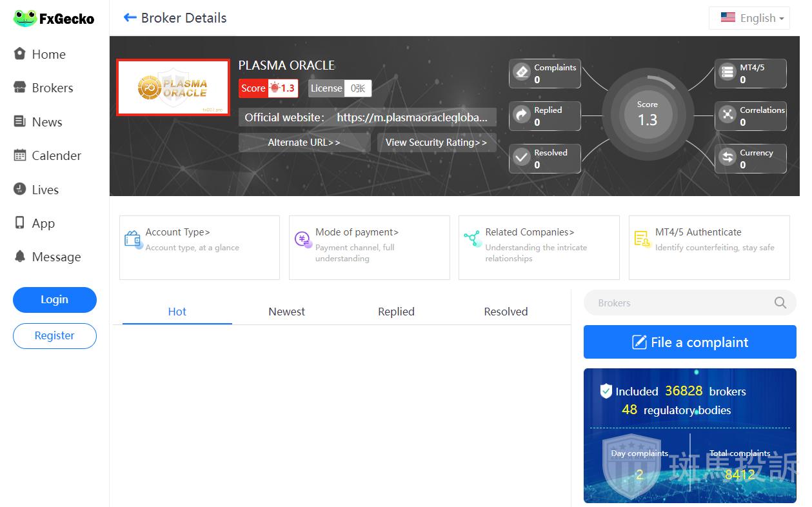
Task: Switch to the Resolved tab
Action: 506,312
